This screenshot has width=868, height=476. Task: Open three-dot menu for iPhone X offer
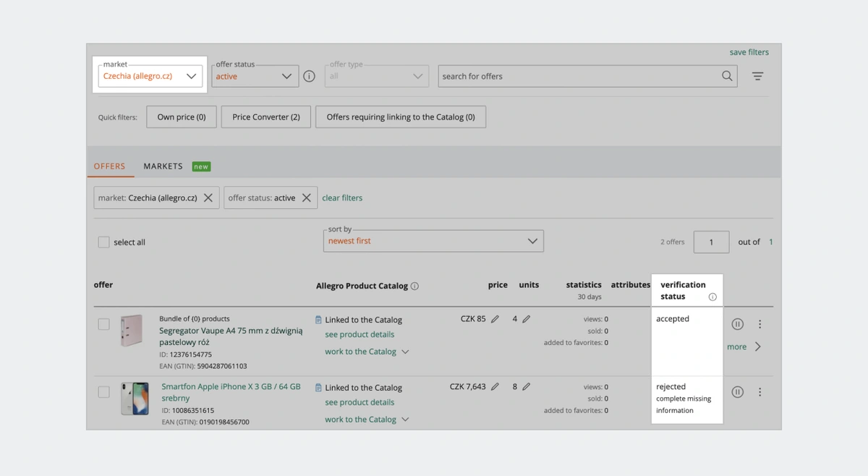[759, 392]
